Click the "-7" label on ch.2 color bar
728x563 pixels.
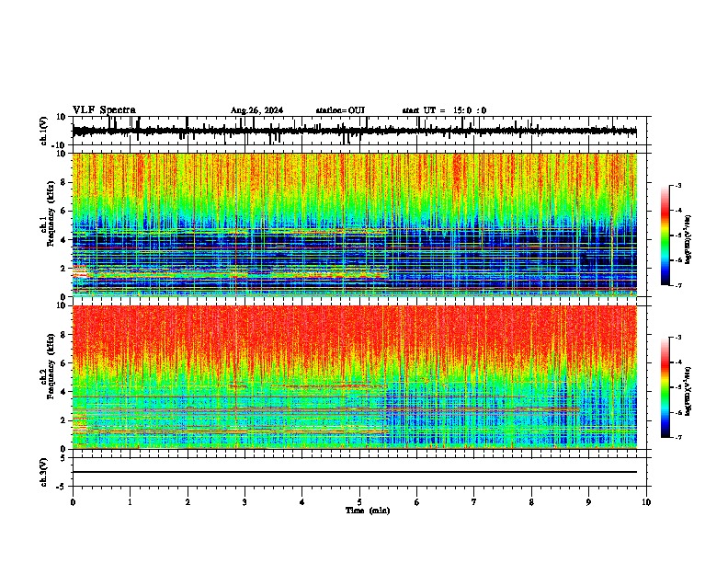[x=677, y=438]
